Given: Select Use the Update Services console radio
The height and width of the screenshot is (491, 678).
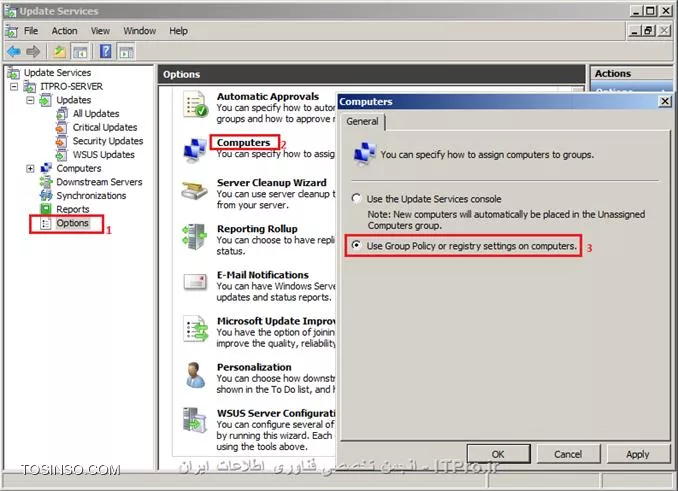Looking at the screenshot, I should [x=356, y=198].
